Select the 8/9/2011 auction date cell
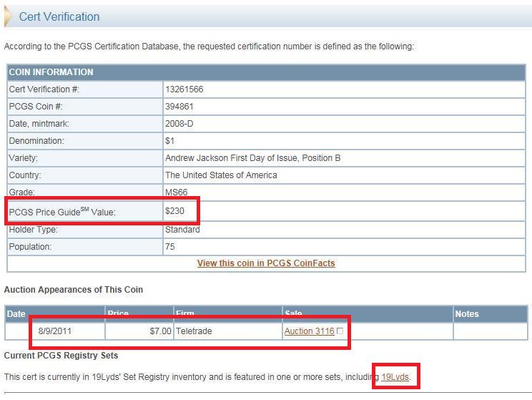The image size is (532, 400). click(x=55, y=331)
